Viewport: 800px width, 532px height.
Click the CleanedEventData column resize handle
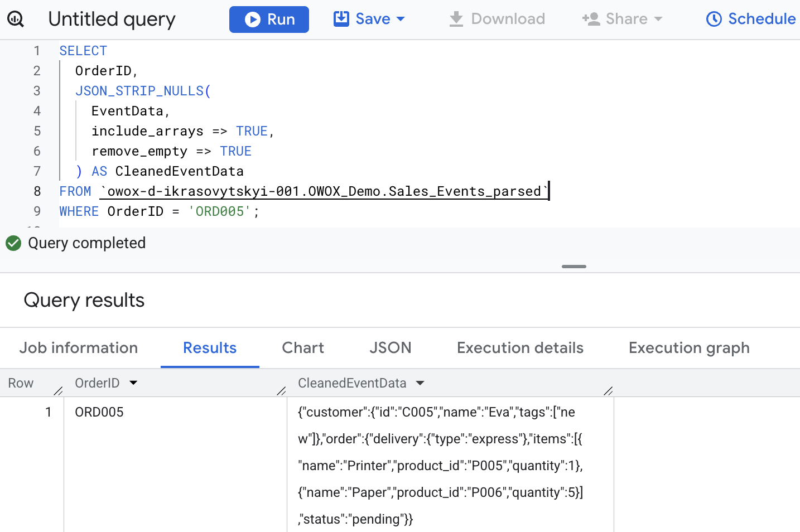608,391
